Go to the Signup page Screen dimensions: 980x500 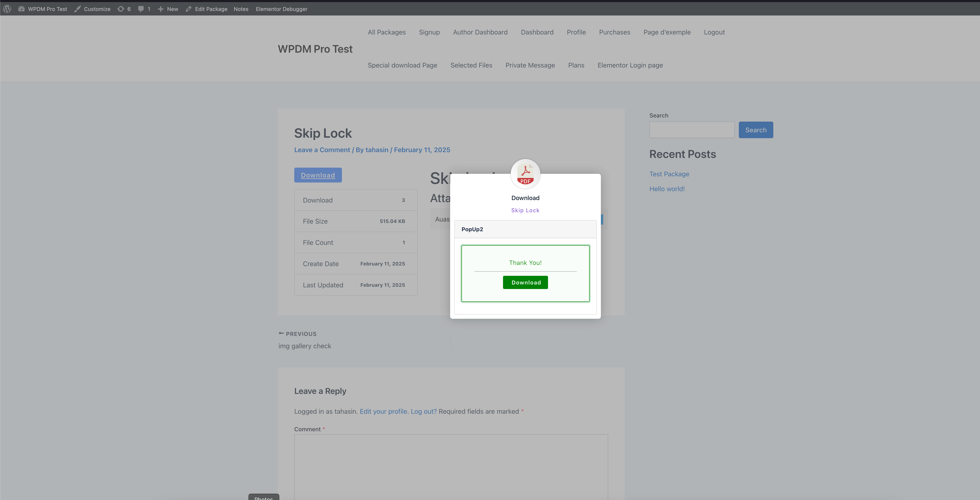429,32
